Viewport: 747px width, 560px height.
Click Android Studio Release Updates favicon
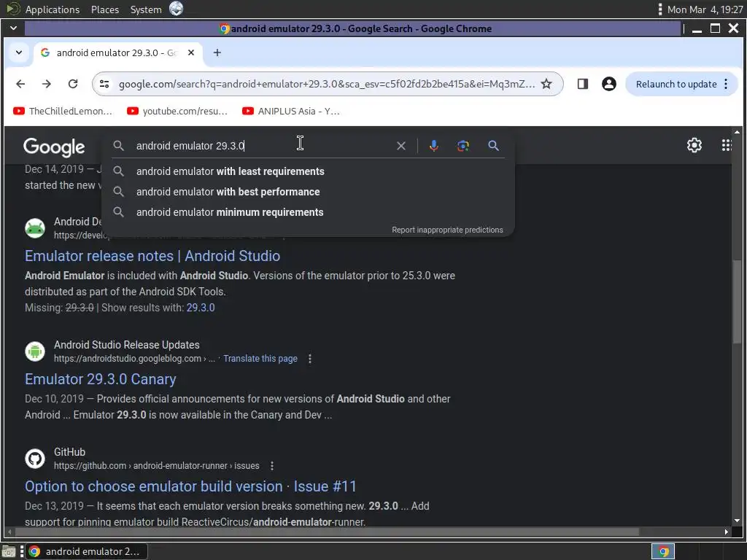click(35, 351)
